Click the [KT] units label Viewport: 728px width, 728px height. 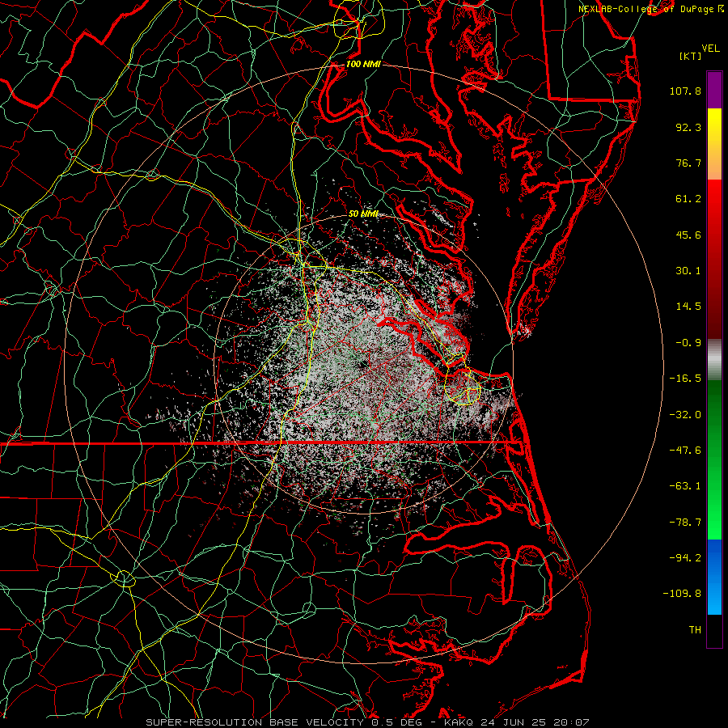pos(690,56)
